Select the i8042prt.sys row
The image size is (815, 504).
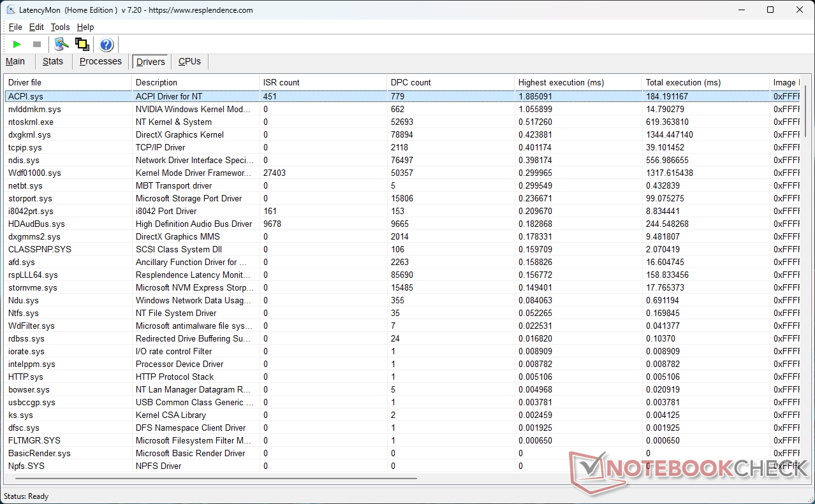coord(402,211)
